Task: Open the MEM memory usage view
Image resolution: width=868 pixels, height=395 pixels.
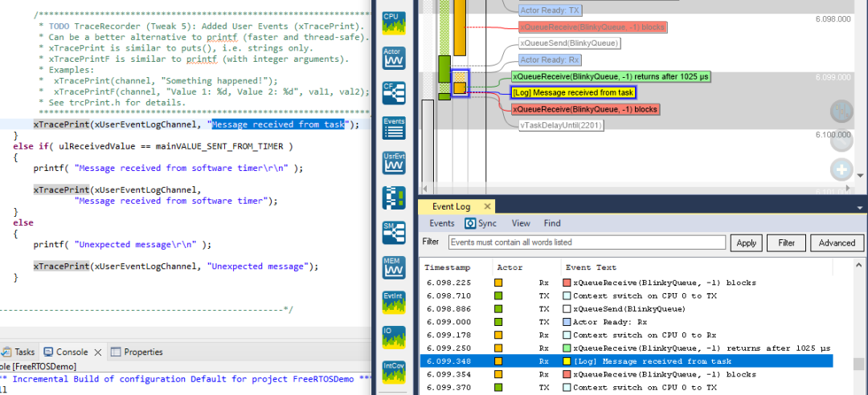Action: pos(394,267)
